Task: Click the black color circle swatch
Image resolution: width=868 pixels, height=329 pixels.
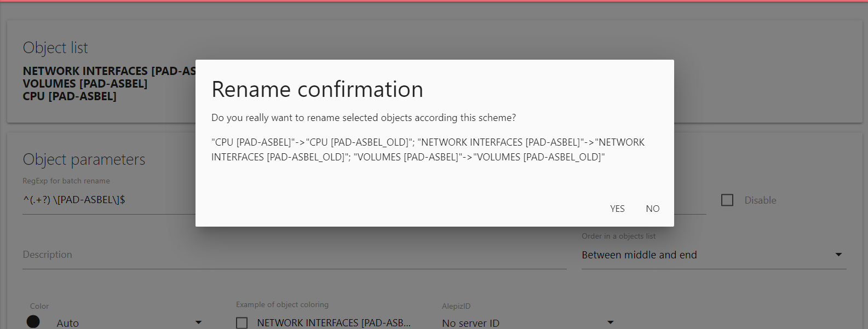Action: pyautogui.click(x=33, y=322)
